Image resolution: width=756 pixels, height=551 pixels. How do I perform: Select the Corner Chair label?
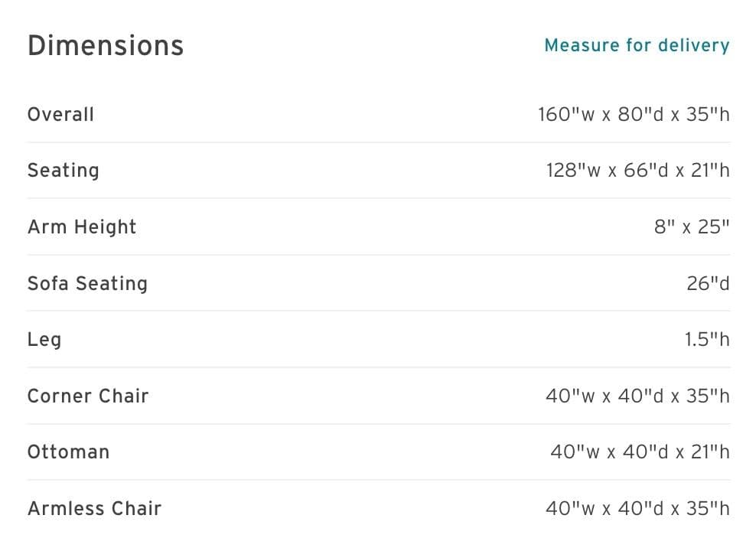[88, 396]
